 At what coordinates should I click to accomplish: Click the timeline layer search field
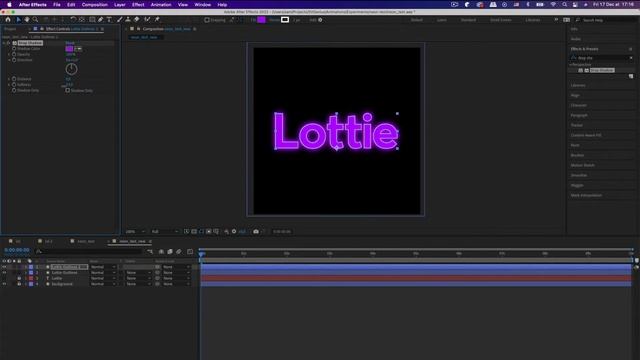point(89,251)
